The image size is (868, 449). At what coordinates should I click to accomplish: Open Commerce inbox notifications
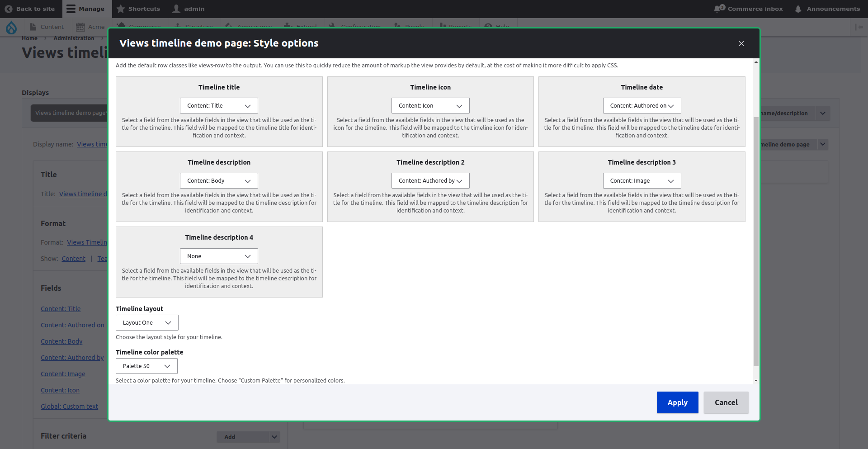click(749, 9)
